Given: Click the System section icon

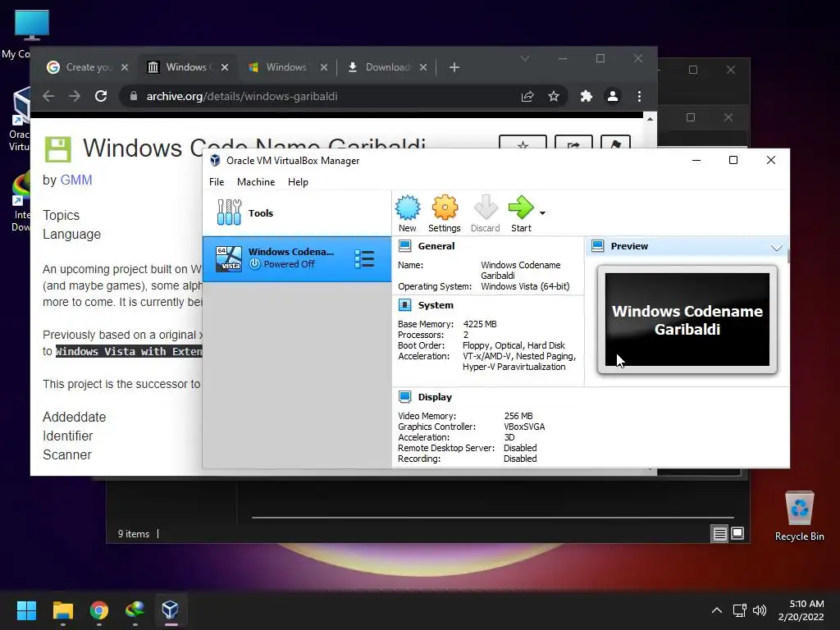Looking at the screenshot, I should point(405,305).
